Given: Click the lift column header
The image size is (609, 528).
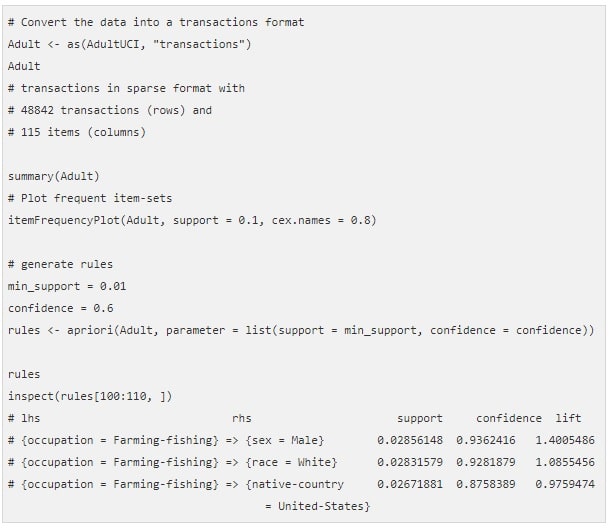Looking at the screenshot, I should click(x=568, y=418).
